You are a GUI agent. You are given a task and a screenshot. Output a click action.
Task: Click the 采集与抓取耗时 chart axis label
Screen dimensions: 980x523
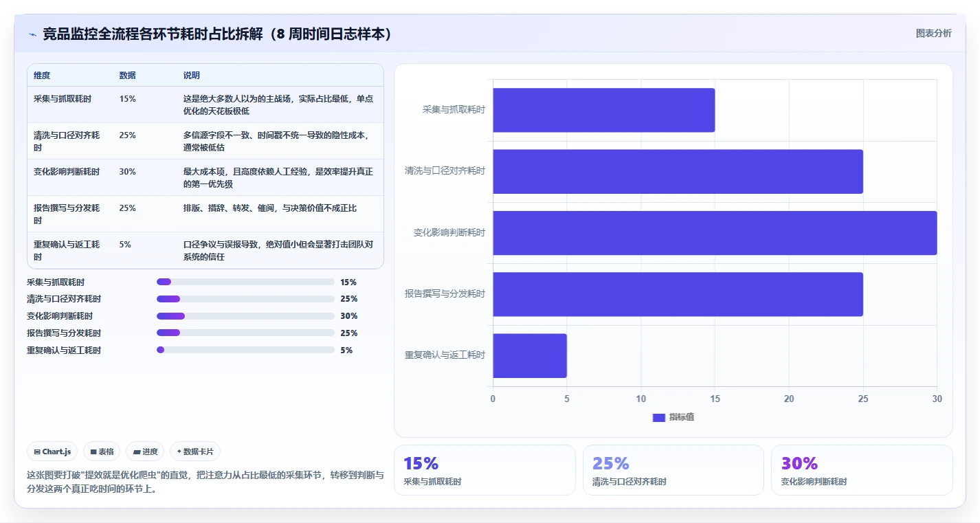click(x=454, y=110)
